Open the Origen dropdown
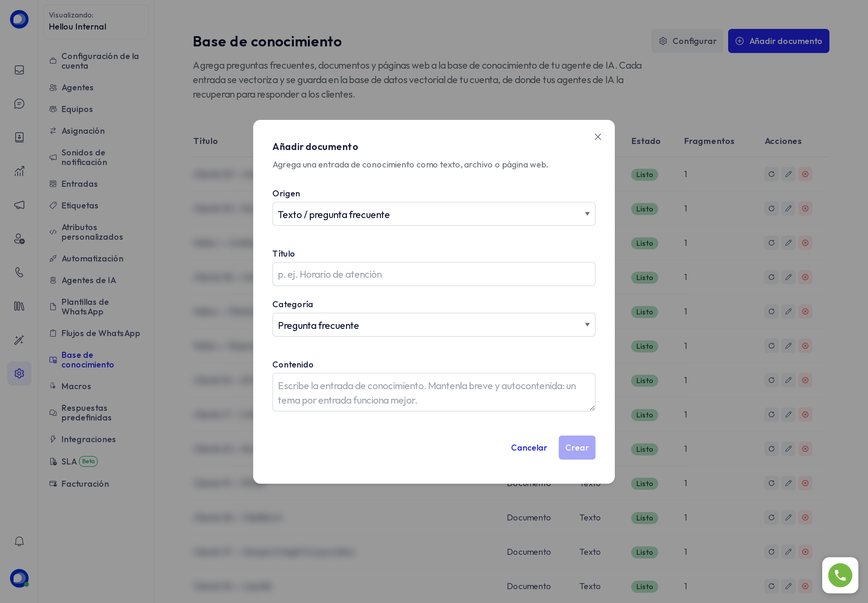The width and height of the screenshot is (868, 603). click(434, 214)
